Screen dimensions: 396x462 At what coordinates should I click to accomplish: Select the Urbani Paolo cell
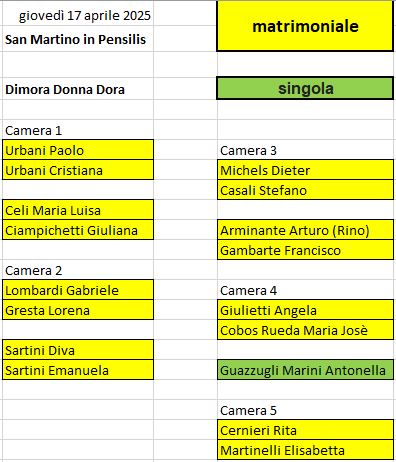78,150
